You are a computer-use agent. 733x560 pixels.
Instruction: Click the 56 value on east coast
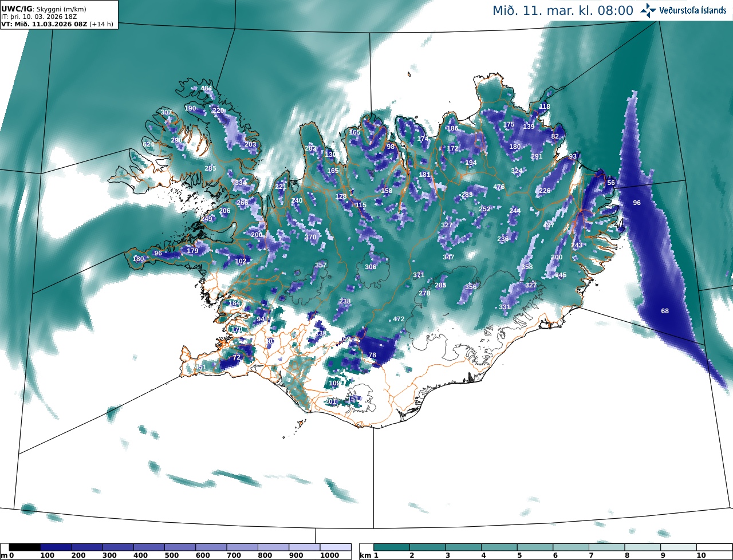pos(611,183)
